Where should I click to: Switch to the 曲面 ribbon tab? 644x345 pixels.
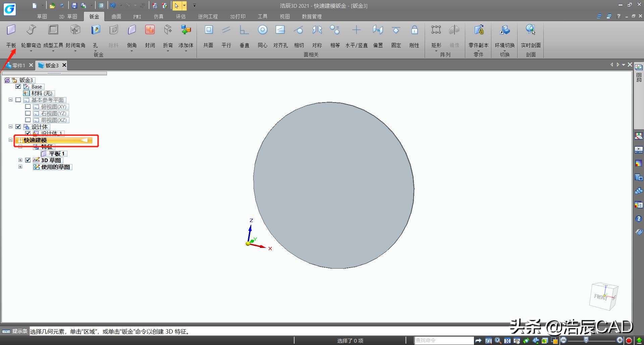pos(116,16)
